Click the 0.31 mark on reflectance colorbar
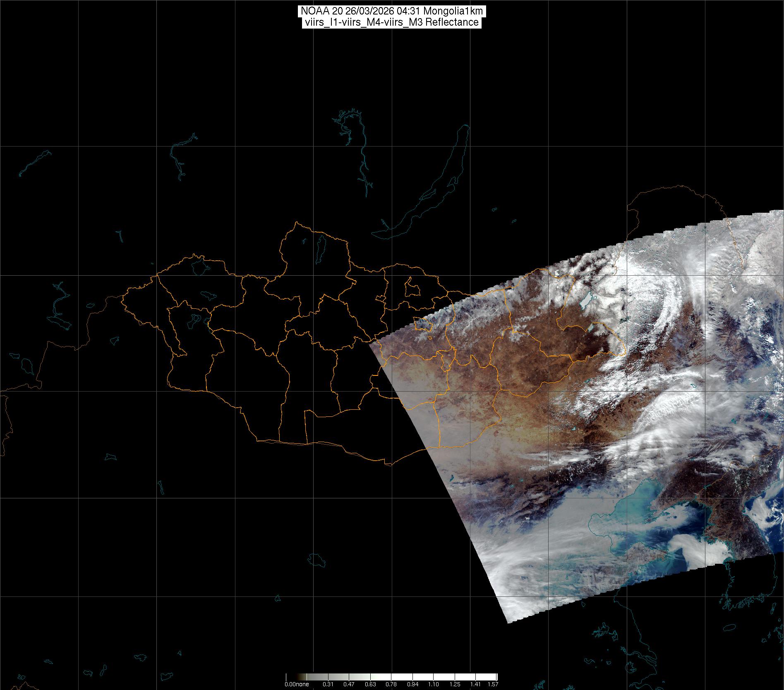784x690 pixels. (328, 684)
